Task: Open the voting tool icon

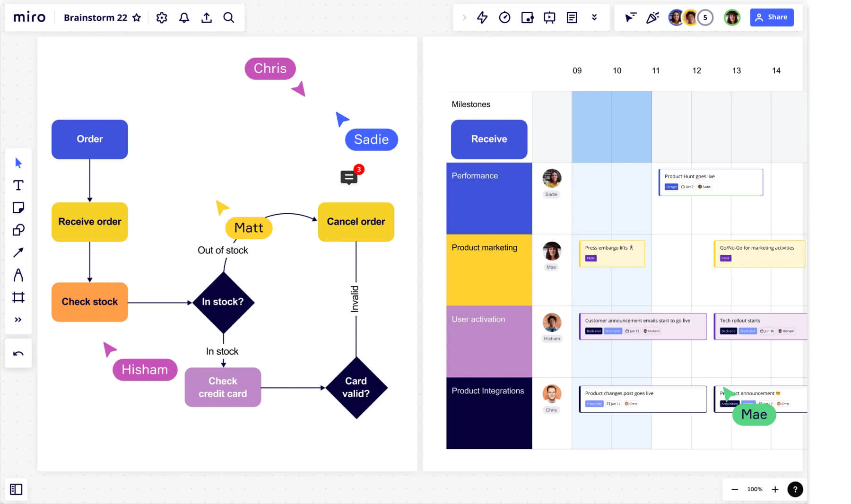Action: click(x=527, y=17)
